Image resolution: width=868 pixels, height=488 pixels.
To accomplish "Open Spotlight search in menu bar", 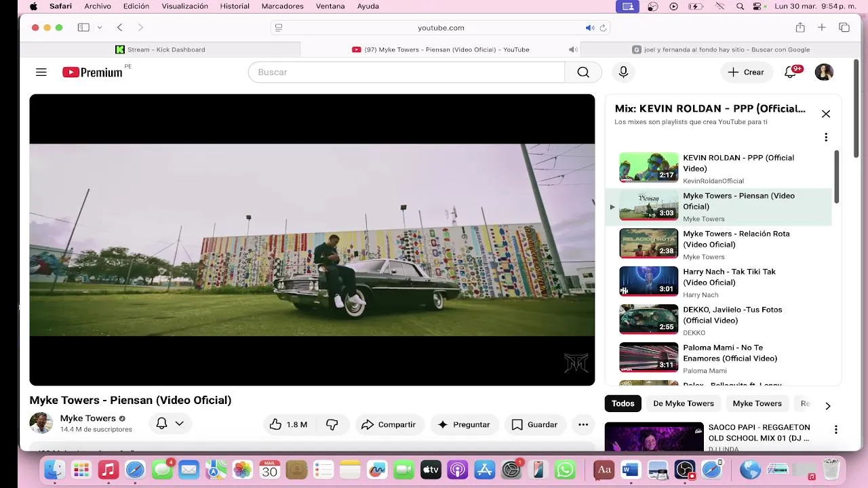I will point(740,6).
